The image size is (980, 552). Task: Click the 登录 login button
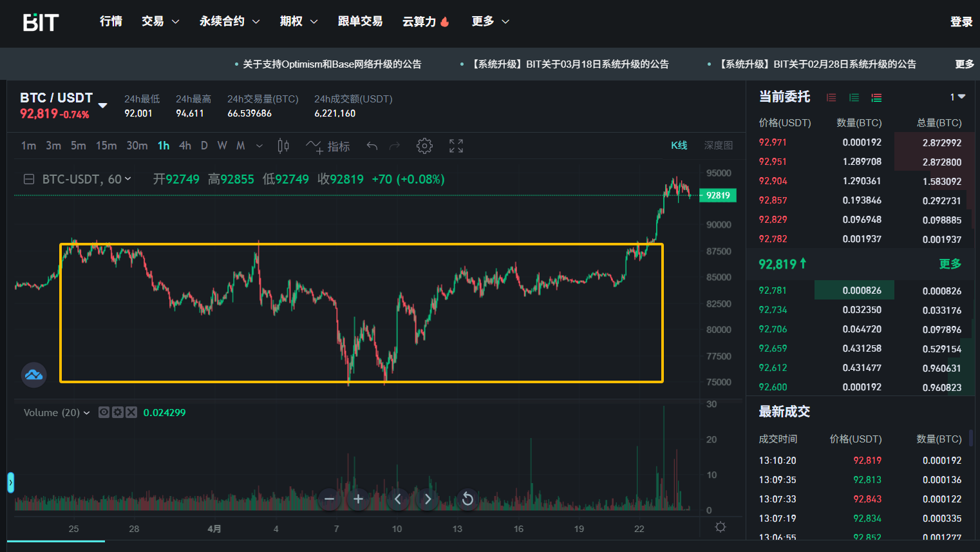point(961,22)
